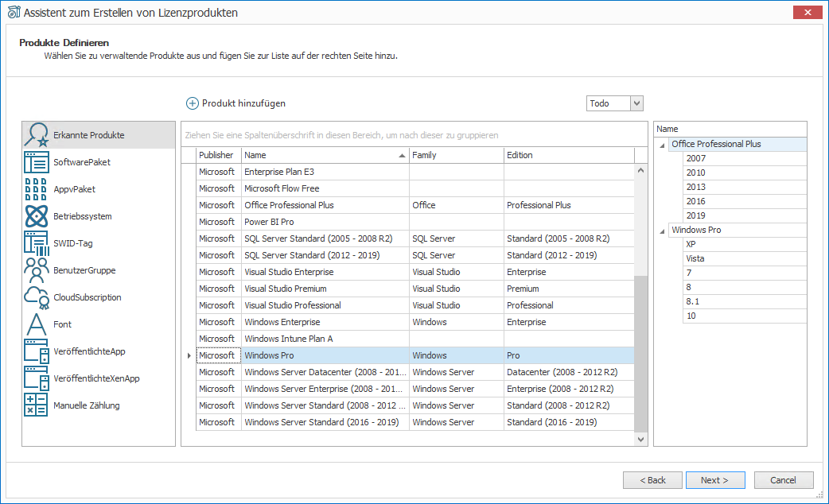Select version 2007 under Office Professional Plus
Viewport: 829px width, 504px height.
click(745, 158)
